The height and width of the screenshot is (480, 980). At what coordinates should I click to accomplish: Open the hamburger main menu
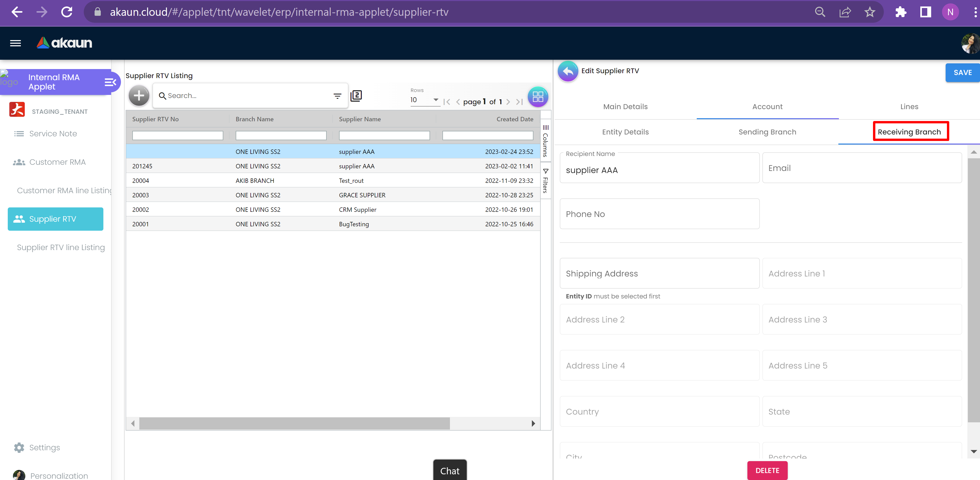coord(15,43)
